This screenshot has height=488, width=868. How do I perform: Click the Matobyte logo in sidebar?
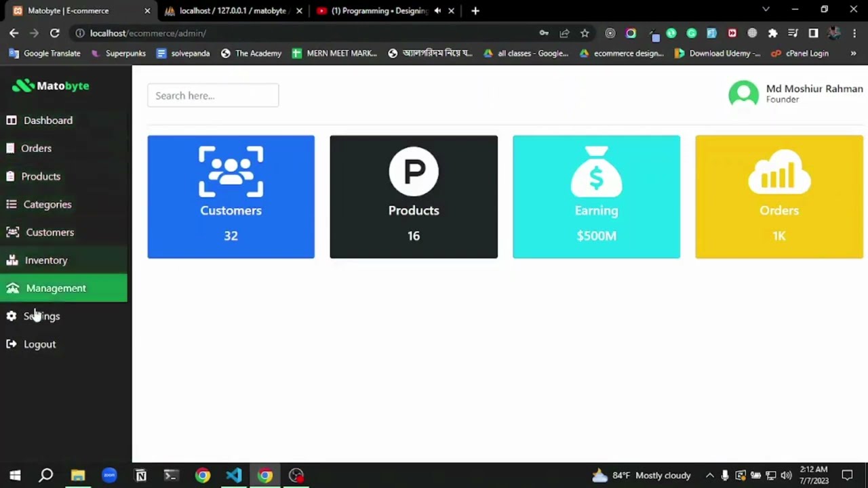50,85
